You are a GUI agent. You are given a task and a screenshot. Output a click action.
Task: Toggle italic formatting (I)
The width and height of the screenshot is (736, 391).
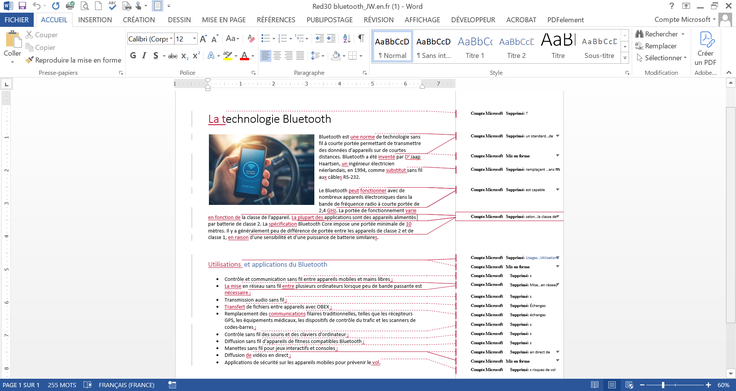coord(144,56)
